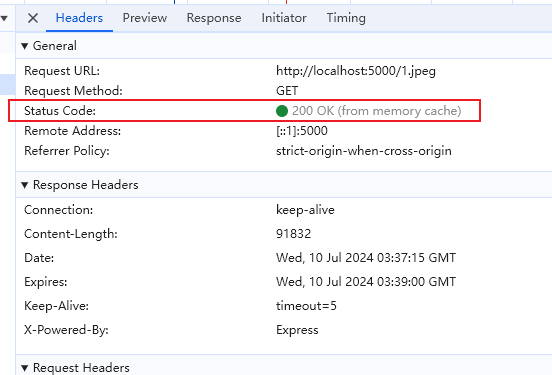Image resolution: width=552 pixels, height=375 pixels.
Task: Select the Date value 03:37:15 GMT
Action: pos(366,258)
